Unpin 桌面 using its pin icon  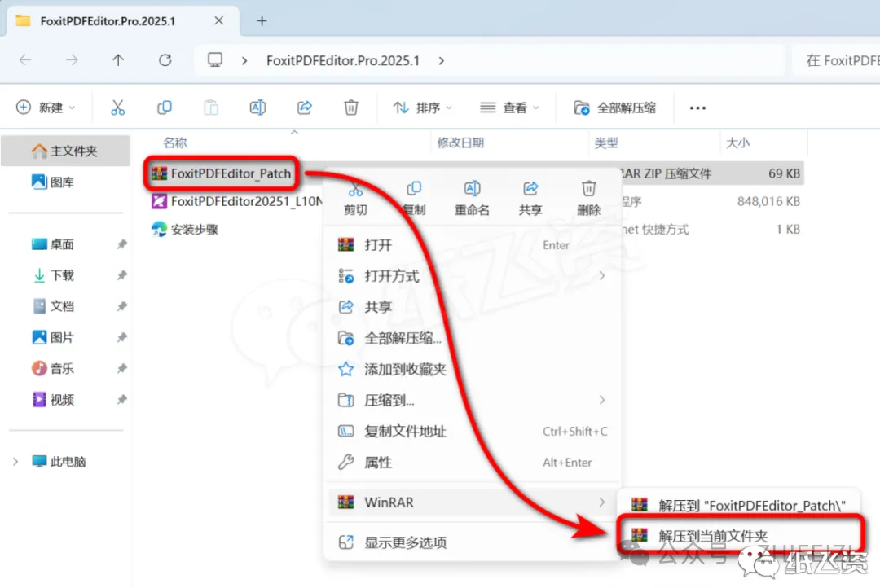point(121,244)
